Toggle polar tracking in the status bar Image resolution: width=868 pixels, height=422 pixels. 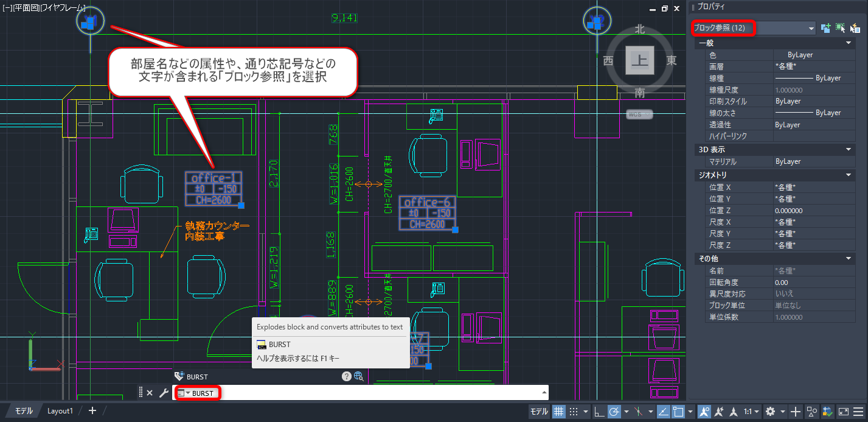click(614, 412)
